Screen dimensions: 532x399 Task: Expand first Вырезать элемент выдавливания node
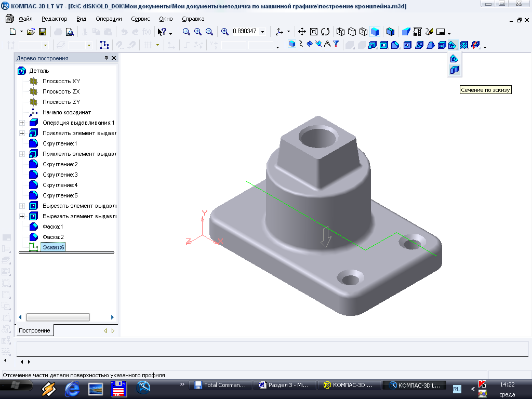tap(22, 206)
